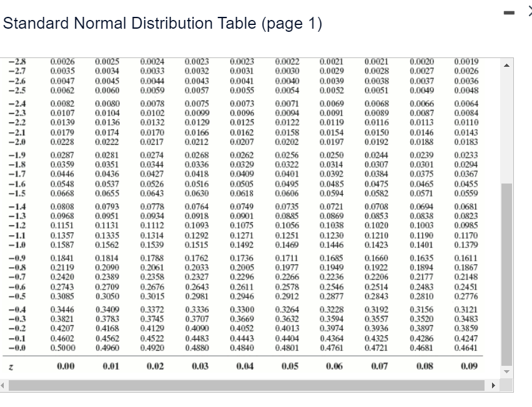Select column header 0.01
Screen dimensions: 532x407
click(x=111, y=366)
